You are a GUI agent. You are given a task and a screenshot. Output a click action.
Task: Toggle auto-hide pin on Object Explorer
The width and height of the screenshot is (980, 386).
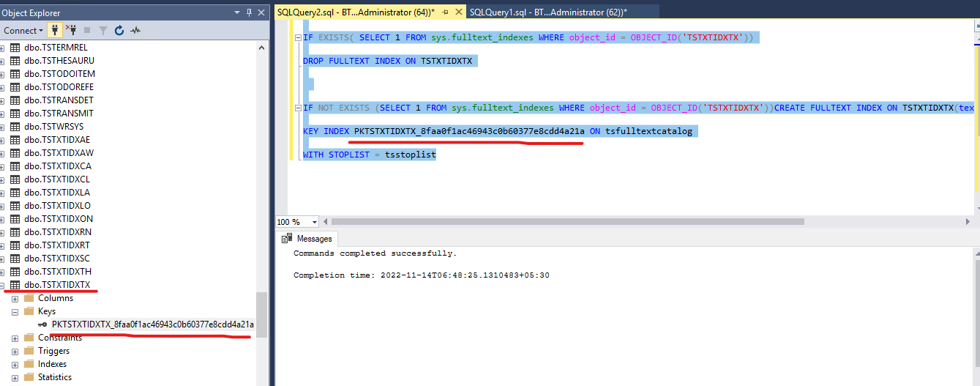click(250, 12)
